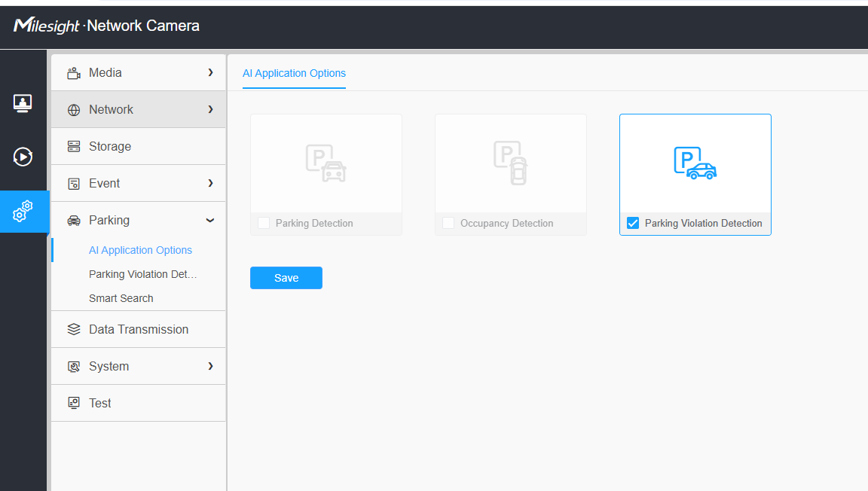The image size is (868, 491).
Task: Click the Parking Violation Detection card icon
Action: [x=695, y=163]
